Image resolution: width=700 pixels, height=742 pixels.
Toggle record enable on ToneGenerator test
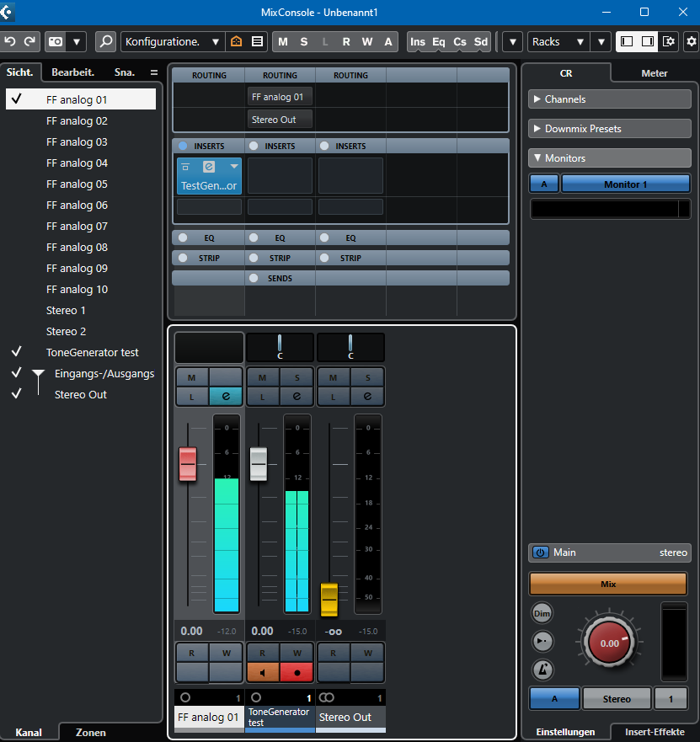297,672
